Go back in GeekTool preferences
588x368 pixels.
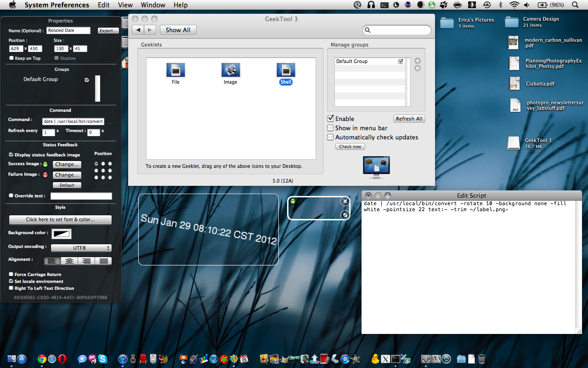pyautogui.click(x=138, y=30)
